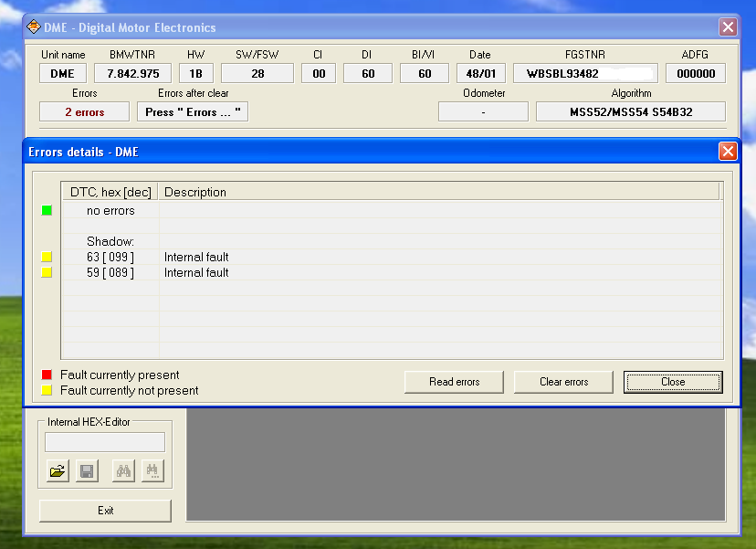The width and height of the screenshot is (756, 549).
Task: Click the Odometer value field
Action: (x=483, y=112)
